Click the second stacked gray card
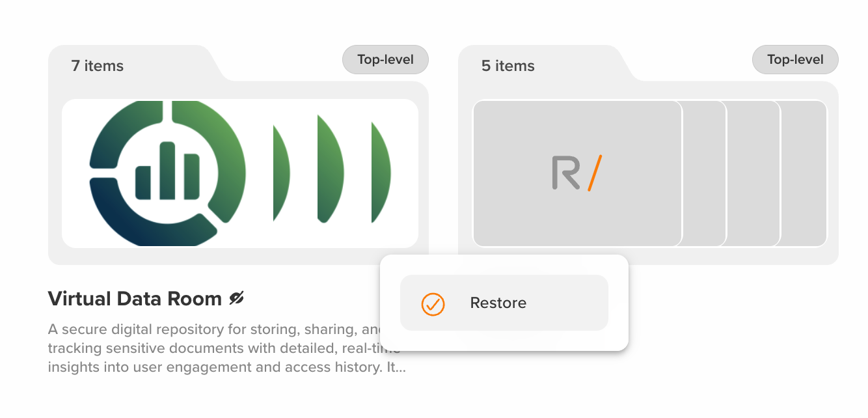This screenshot has width=868, height=418. point(705,173)
